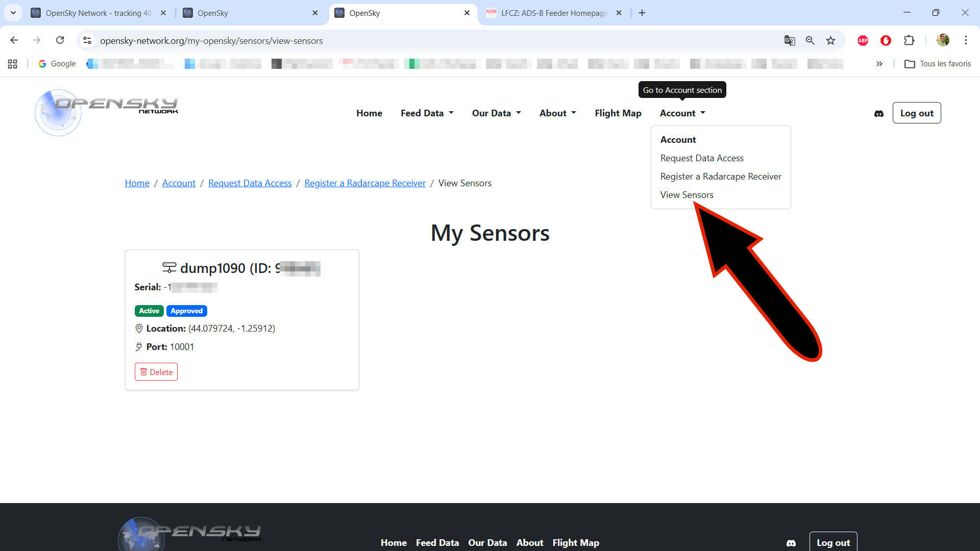The height and width of the screenshot is (551, 980).
Task: Bookmark this page with the star icon
Action: (831, 40)
